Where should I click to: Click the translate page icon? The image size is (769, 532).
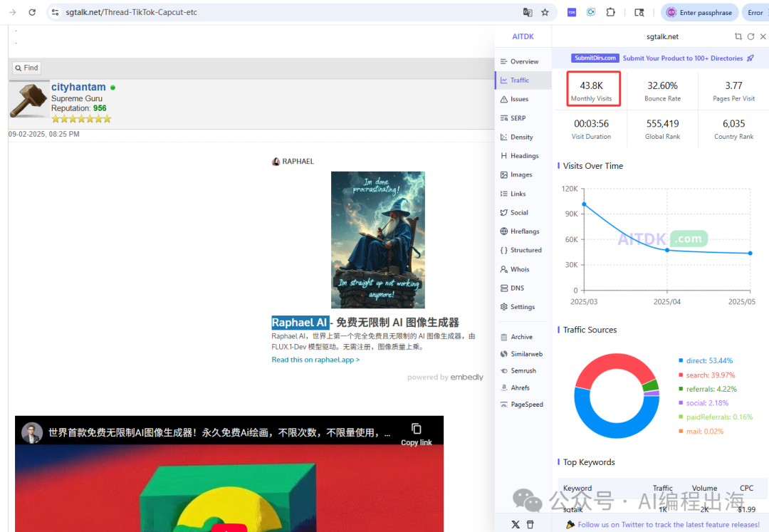pos(528,12)
